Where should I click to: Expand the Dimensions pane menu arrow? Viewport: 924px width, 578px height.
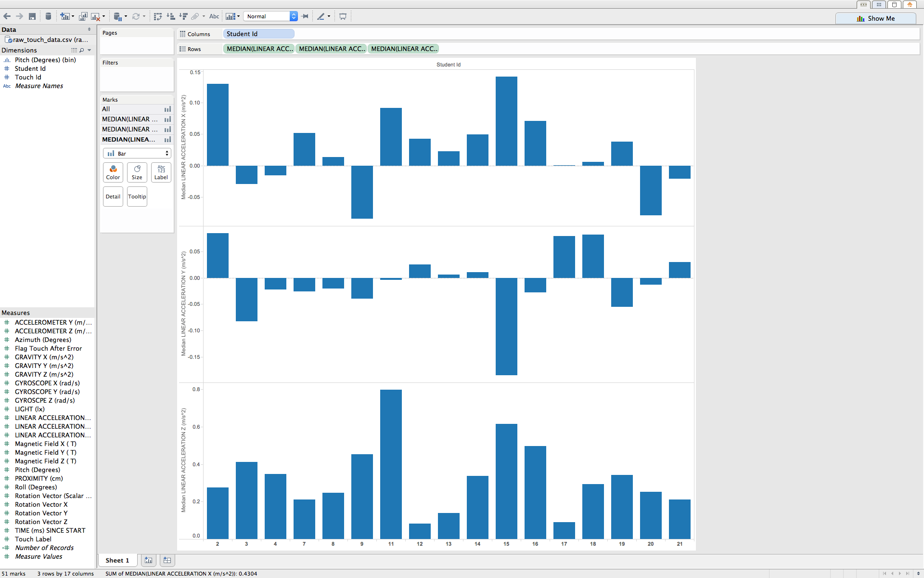click(90, 50)
